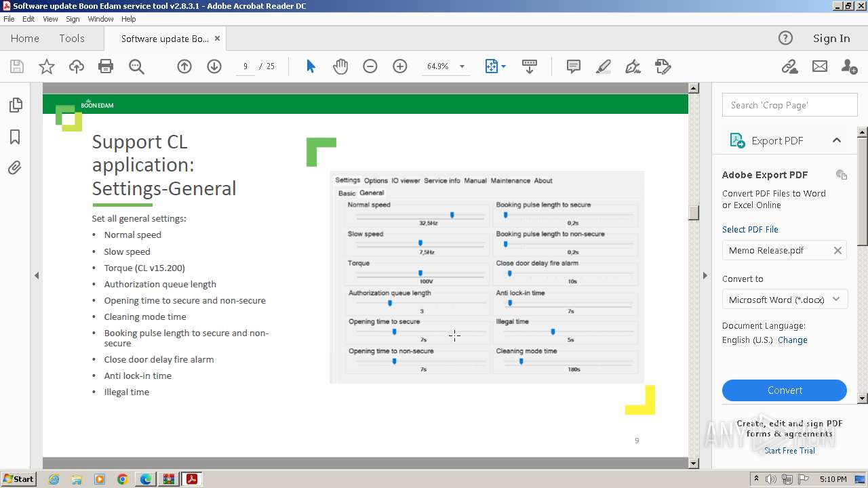Bookmark with the star icon
Screen dimensions: 868x488
click(47, 66)
